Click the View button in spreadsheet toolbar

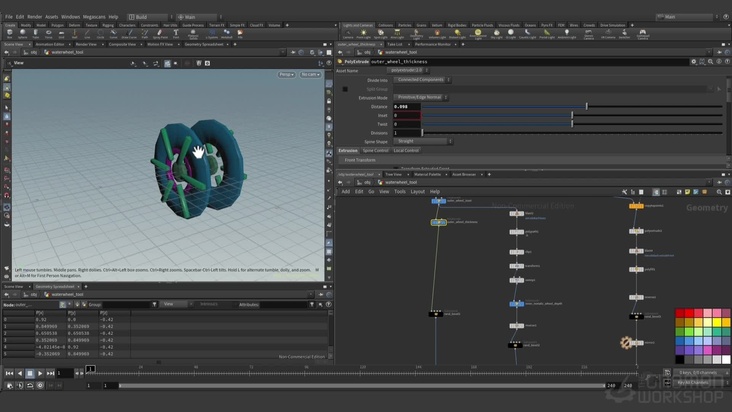pyautogui.click(x=169, y=304)
